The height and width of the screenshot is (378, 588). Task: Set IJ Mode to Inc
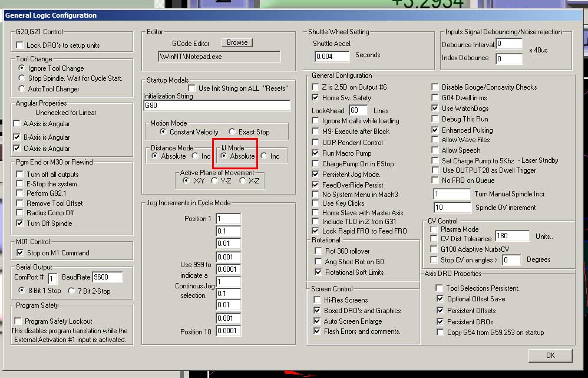pos(265,156)
